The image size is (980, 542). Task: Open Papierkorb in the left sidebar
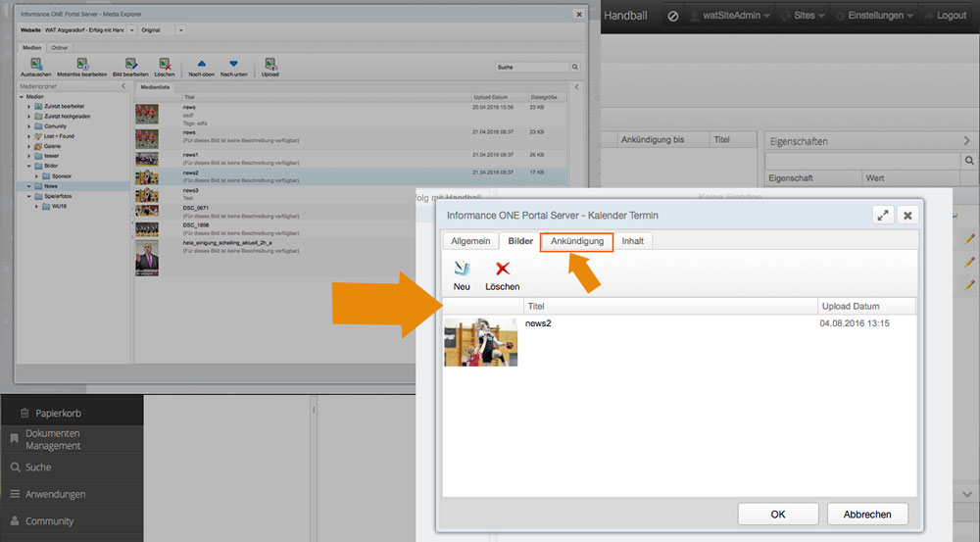pyautogui.click(x=72, y=413)
